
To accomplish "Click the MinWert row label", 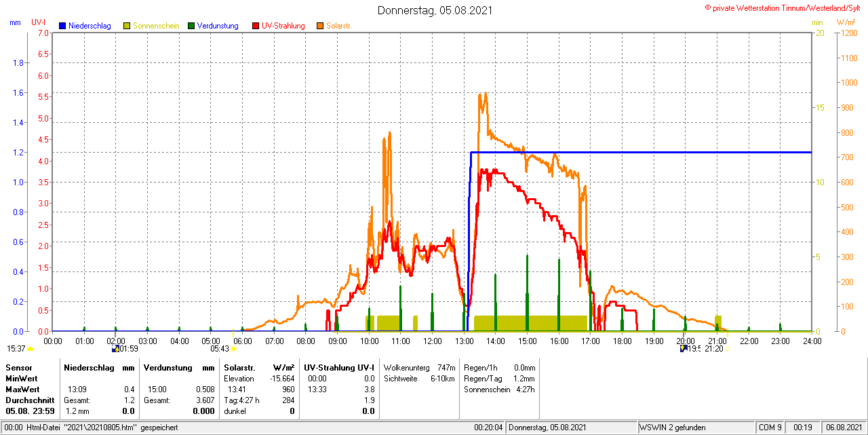I will pyautogui.click(x=22, y=378).
